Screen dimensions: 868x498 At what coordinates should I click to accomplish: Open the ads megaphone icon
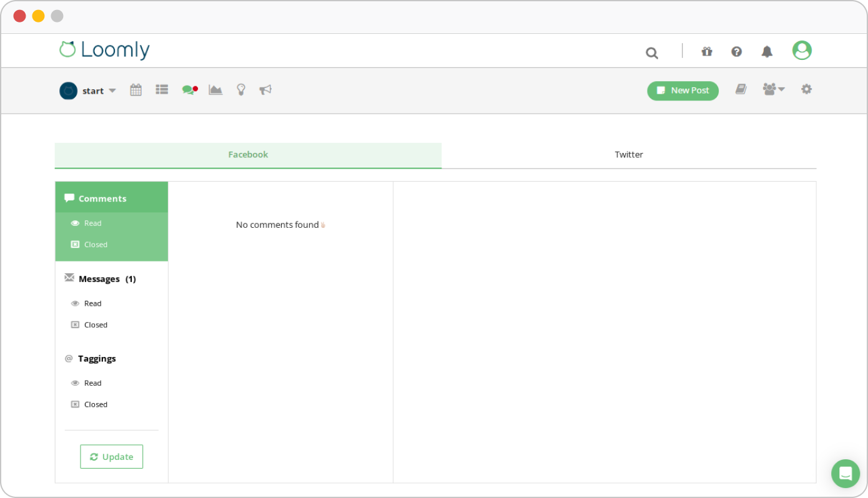pyautogui.click(x=265, y=90)
